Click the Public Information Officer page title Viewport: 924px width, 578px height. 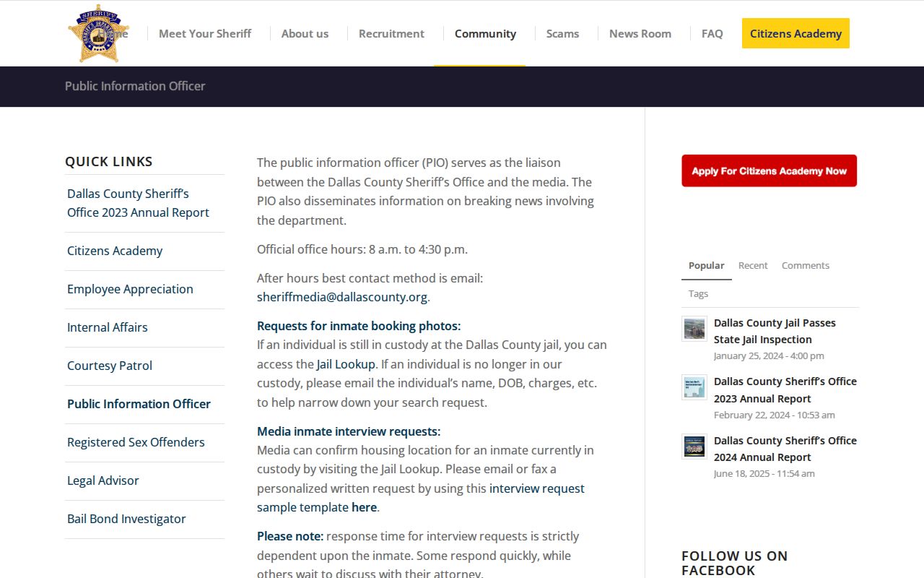(x=135, y=86)
